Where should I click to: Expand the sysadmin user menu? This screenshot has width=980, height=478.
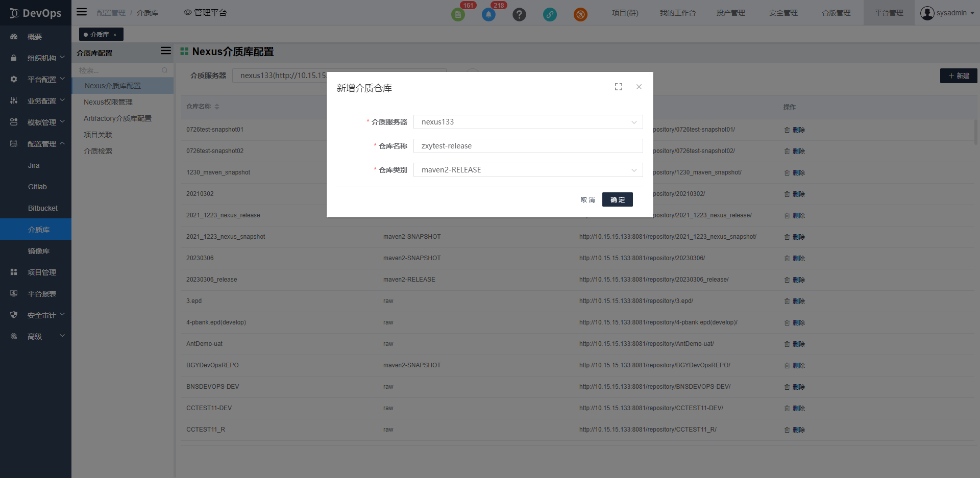(x=947, y=13)
